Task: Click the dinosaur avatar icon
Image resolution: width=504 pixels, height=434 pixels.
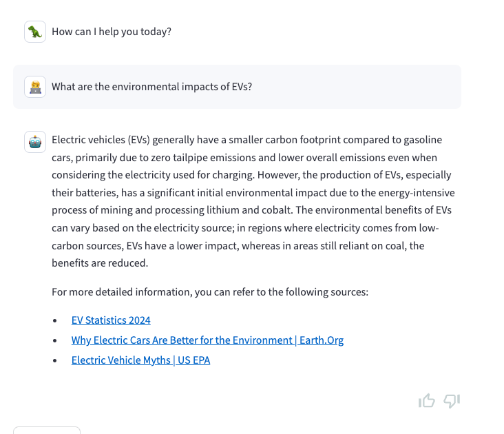Action: click(35, 32)
